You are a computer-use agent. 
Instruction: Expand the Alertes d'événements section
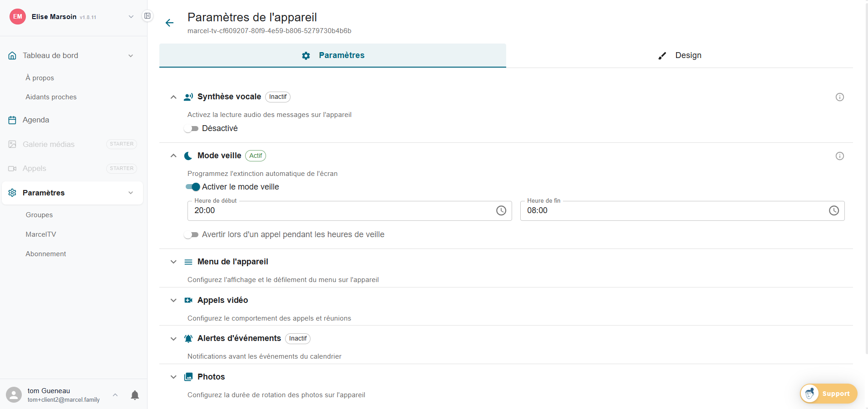pos(173,339)
